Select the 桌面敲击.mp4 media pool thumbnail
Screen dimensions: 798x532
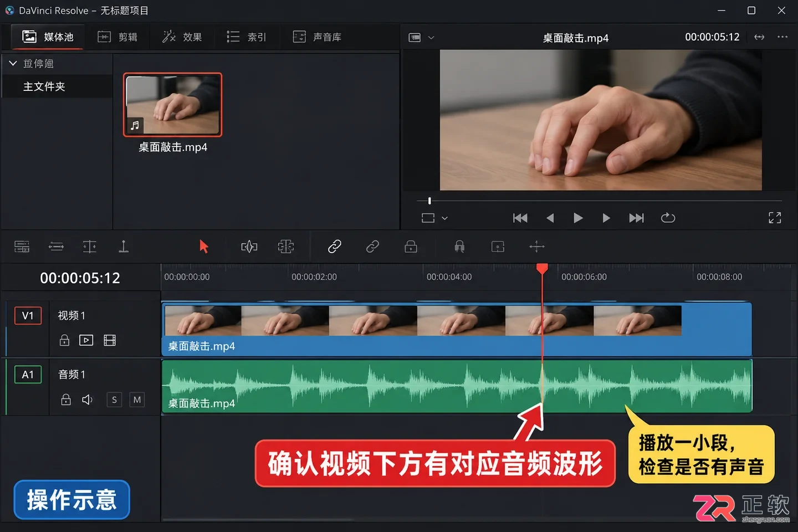[172, 105]
